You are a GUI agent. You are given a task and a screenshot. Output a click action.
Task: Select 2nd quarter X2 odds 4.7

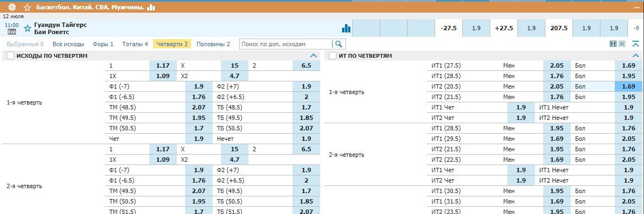coord(235,160)
